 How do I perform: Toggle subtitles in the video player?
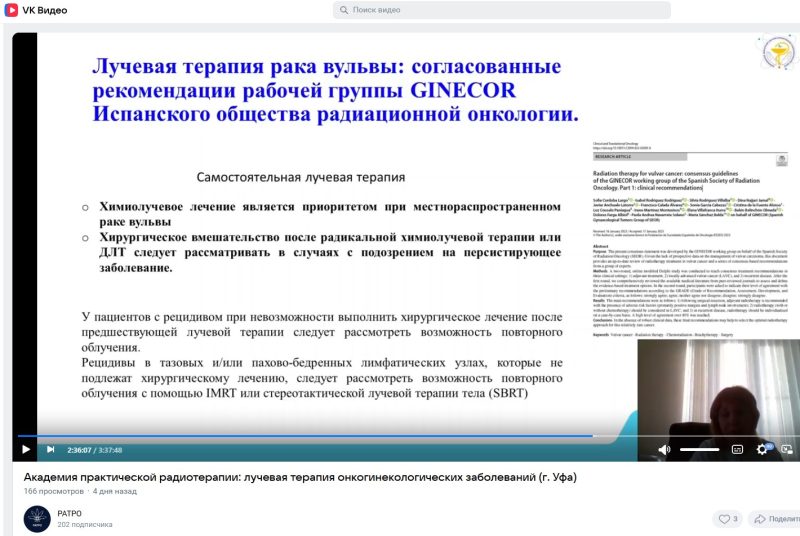coord(738,449)
